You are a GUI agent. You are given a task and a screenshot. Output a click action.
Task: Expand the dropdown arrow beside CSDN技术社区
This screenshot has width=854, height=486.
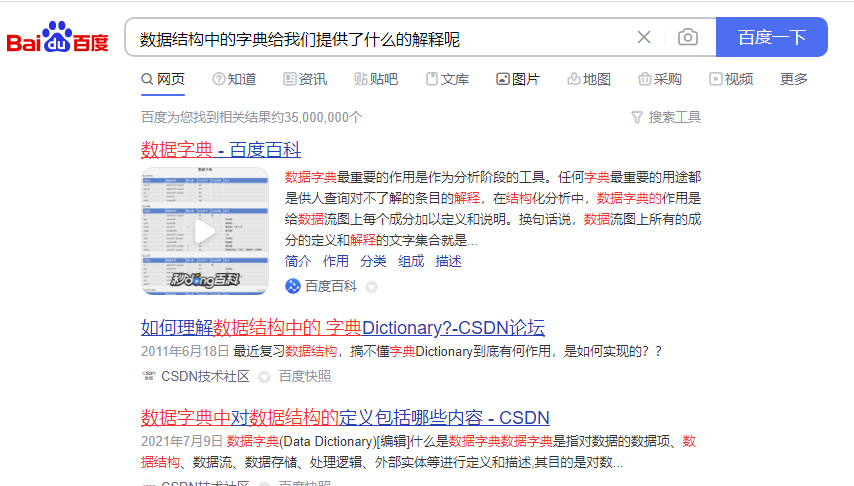click(x=264, y=377)
